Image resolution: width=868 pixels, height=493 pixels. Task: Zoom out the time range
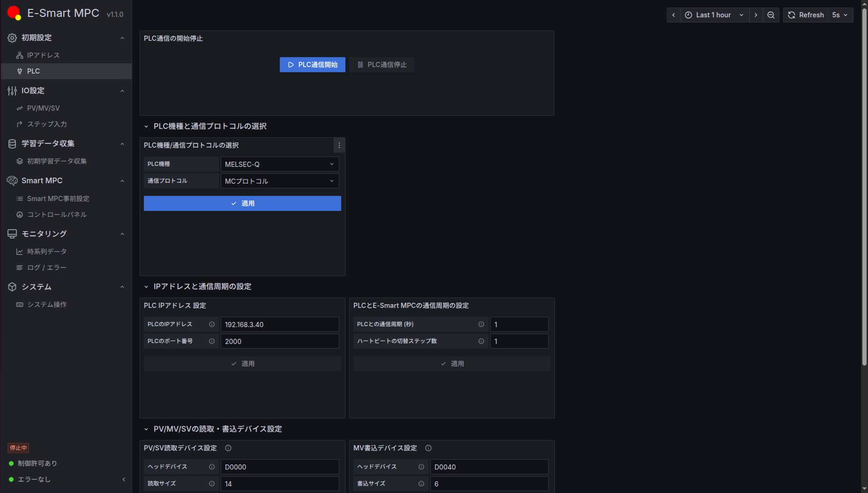771,15
